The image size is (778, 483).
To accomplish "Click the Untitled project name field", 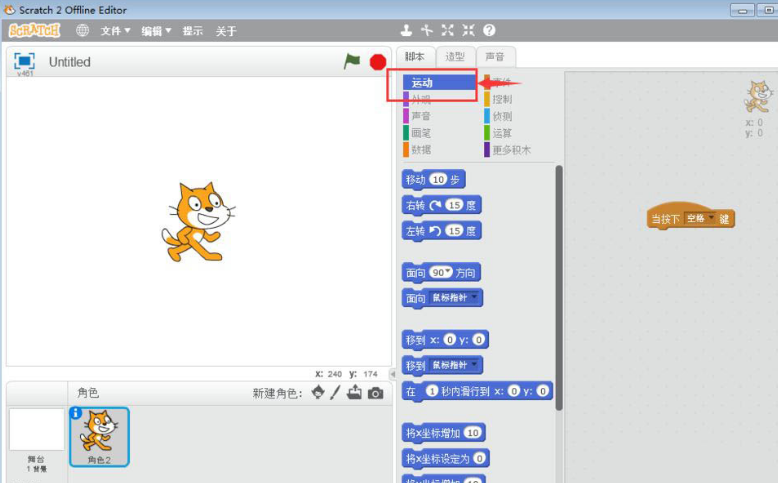I will [69, 62].
